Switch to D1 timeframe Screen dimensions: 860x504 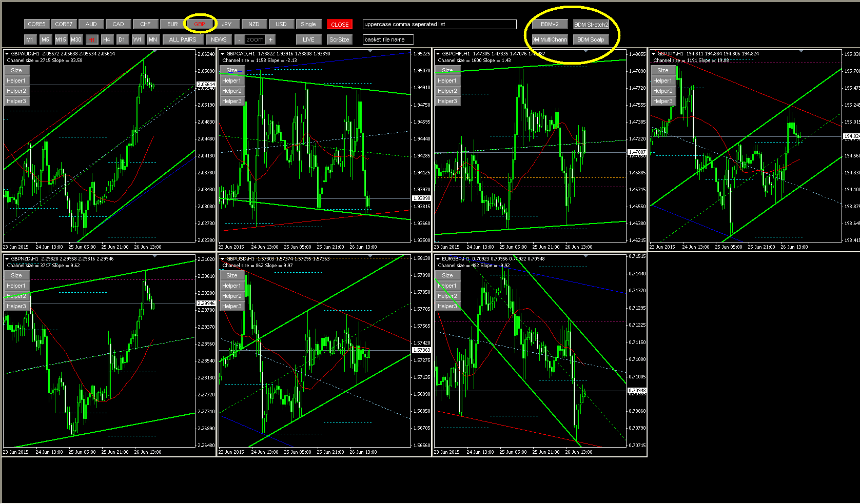tap(122, 39)
